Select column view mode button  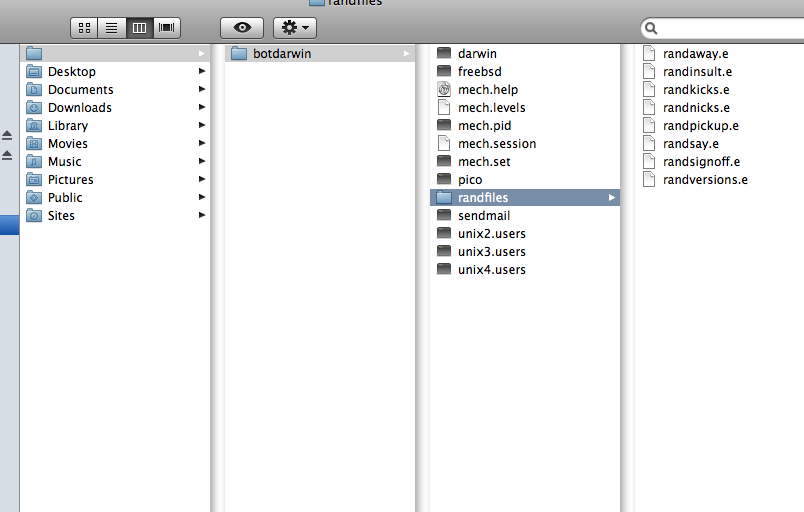[x=139, y=28]
